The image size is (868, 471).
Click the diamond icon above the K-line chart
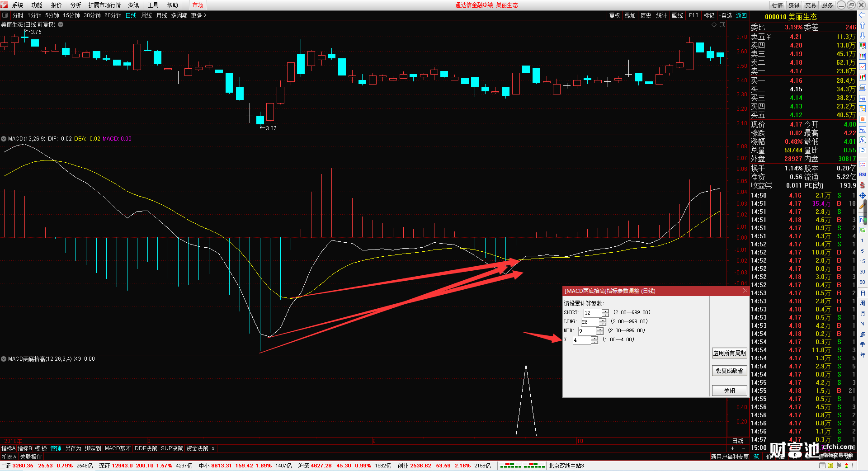pos(714,25)
